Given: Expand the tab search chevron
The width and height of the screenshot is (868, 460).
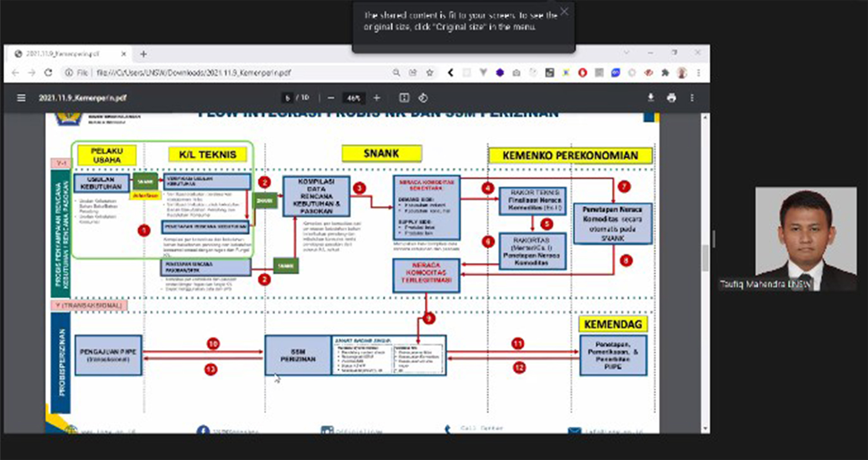Looking at the screenshot, I should click(x=626, y=53).
